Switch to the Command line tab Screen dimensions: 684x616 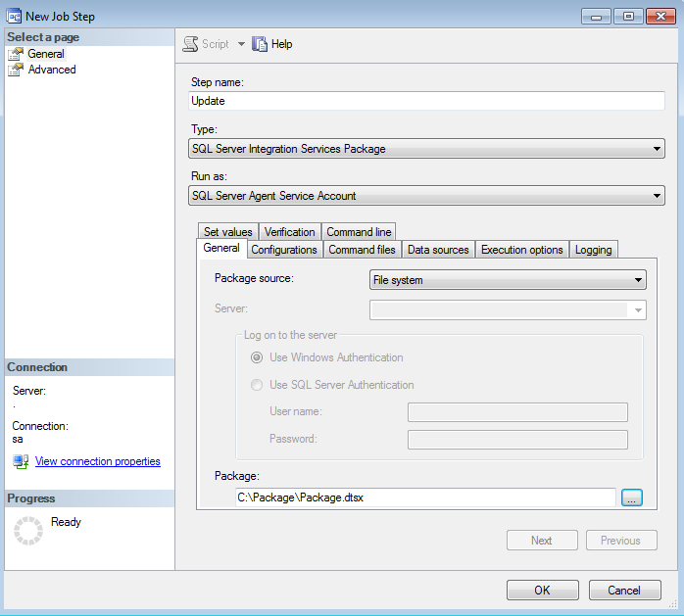click(x=359, y=232)
